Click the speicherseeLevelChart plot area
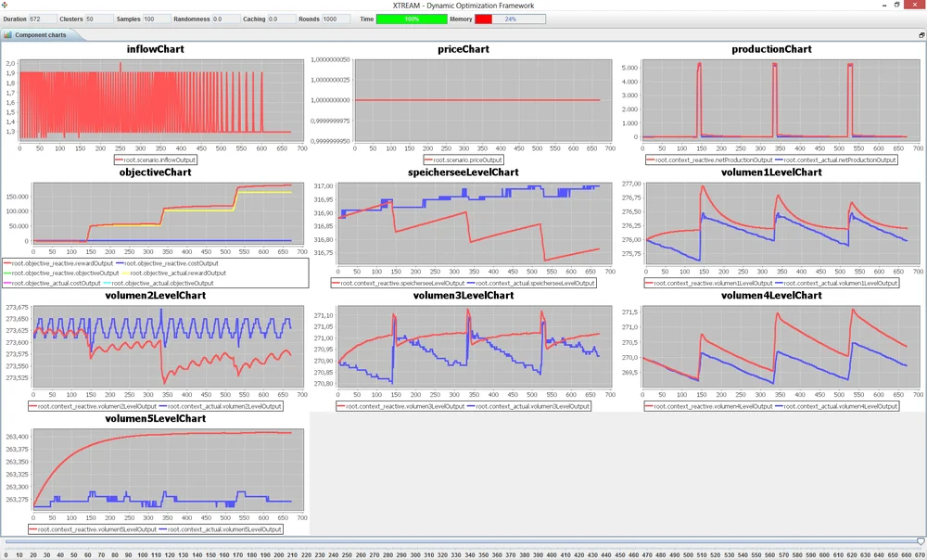This screenshot has width=927, height=560. coord(475,224)
